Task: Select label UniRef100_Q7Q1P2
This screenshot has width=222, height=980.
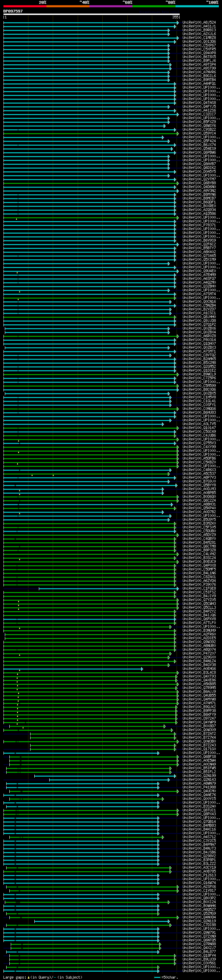Action: pos(199,324)
